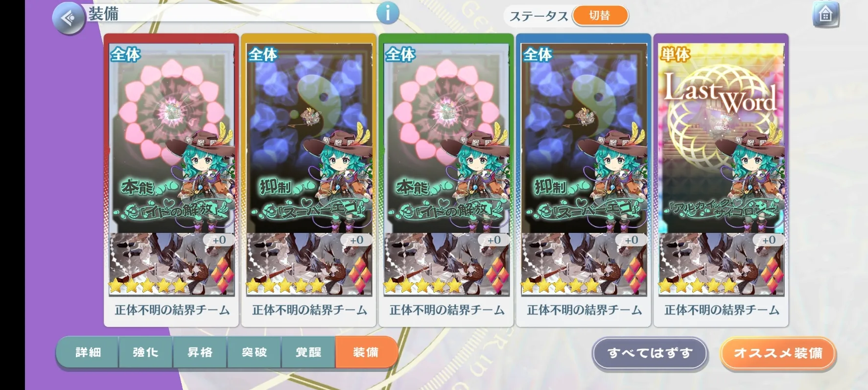868x390 pixels.
Task: Select the orange 装備 tab
Action: click(x=366, y=352)
